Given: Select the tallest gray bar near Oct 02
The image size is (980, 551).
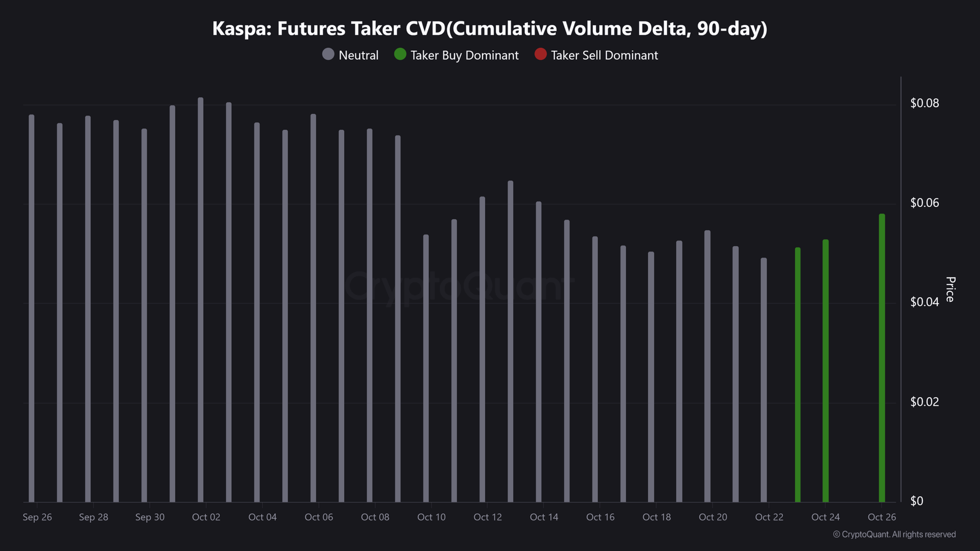Looking at the screenshot, I should [x=200, y=300].
